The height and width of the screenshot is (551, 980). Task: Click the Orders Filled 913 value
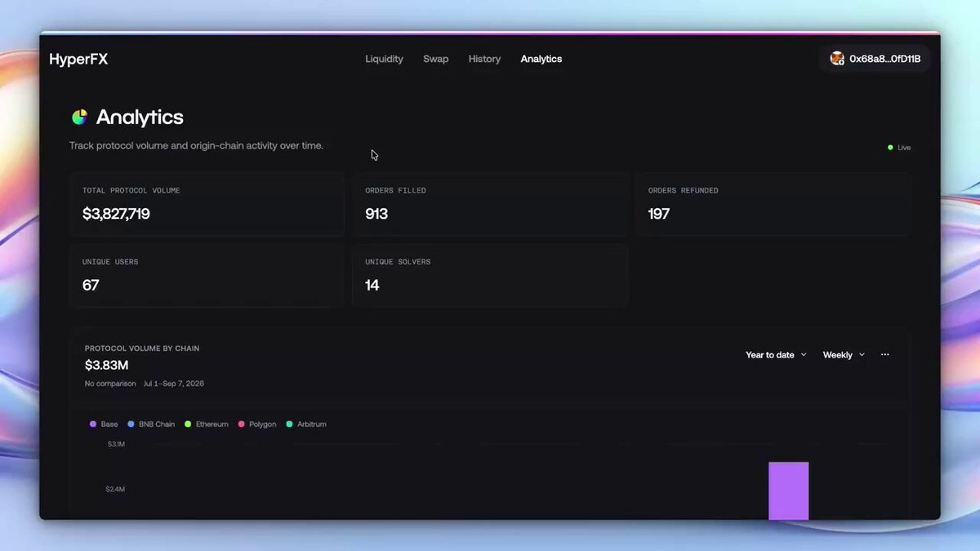(376, 214)
